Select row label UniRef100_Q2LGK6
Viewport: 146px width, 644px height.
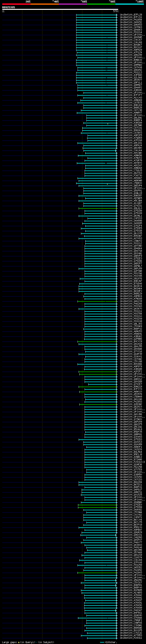(x=131, y=77)
